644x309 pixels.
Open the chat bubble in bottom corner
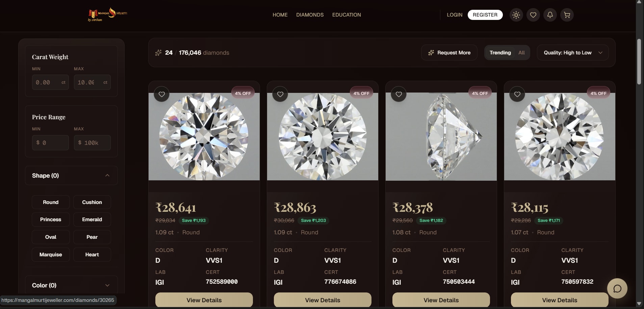point(617,288)
